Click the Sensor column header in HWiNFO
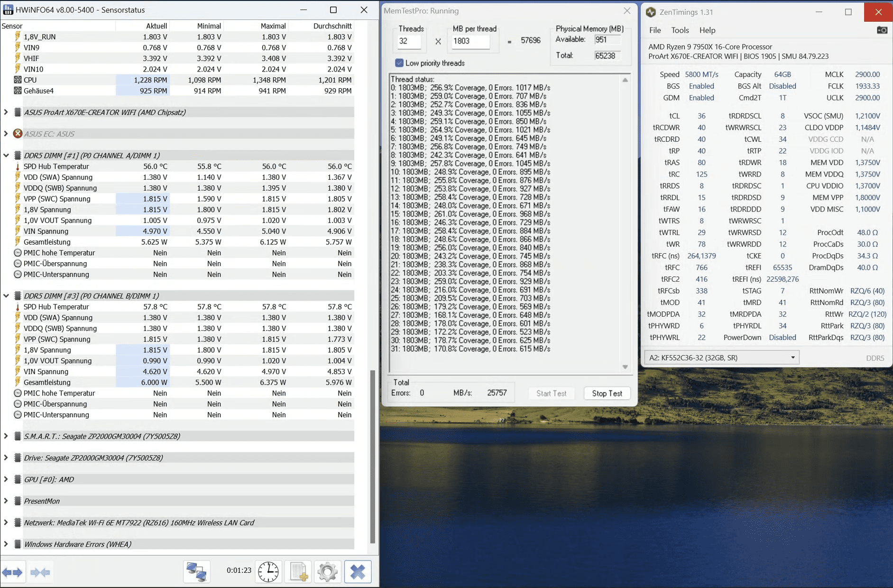The image size is (893, 588). [x=58, y=26]
